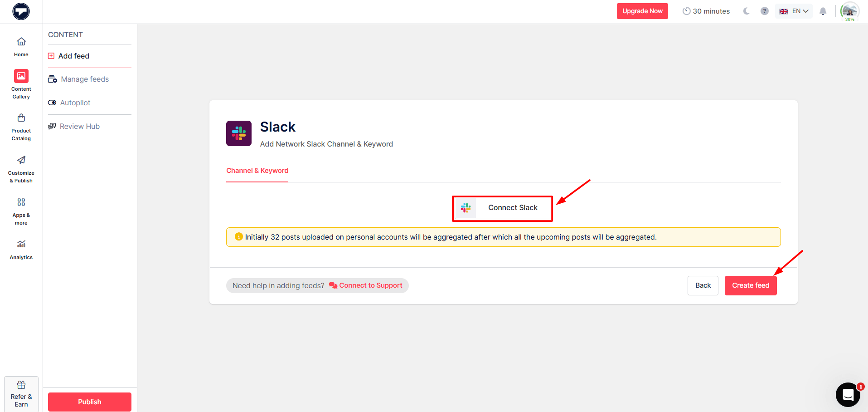This screenshot has height=412, width=868.
Task: Click Connect to Support link
Action: [365, 285]
